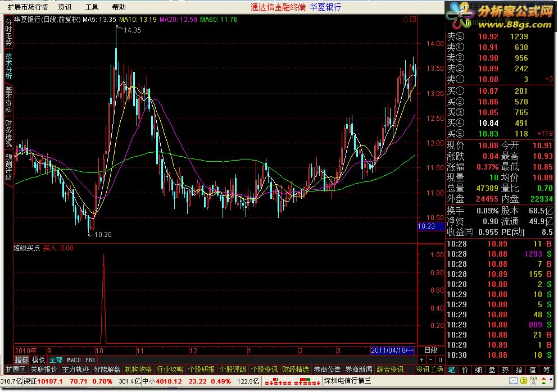Click the 模板 template tab
This screenshot has width=558, height=392.
[38, 360]
